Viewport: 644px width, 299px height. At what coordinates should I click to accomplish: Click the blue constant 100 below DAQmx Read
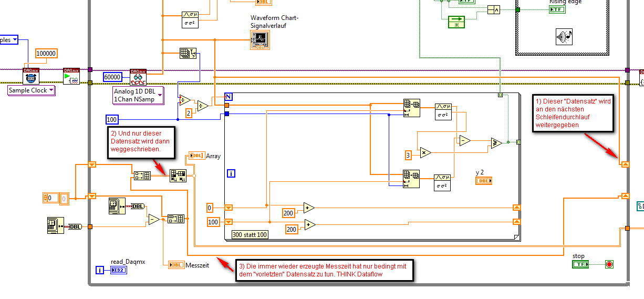coord(112,119)
